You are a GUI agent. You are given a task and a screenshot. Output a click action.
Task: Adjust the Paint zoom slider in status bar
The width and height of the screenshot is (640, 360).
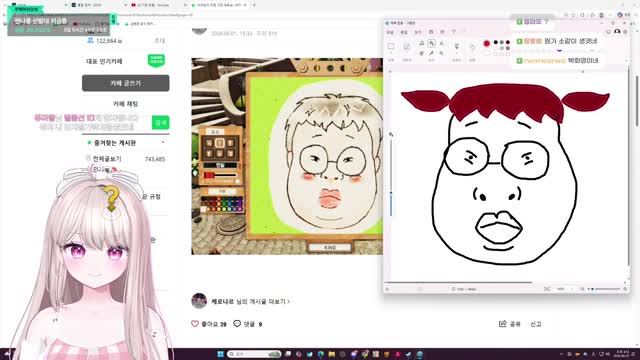(605, 289)
